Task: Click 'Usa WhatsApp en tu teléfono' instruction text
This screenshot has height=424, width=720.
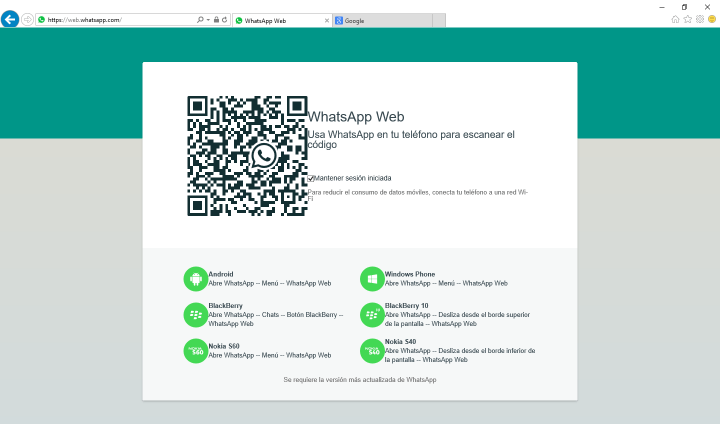Action: coord(411,139)
